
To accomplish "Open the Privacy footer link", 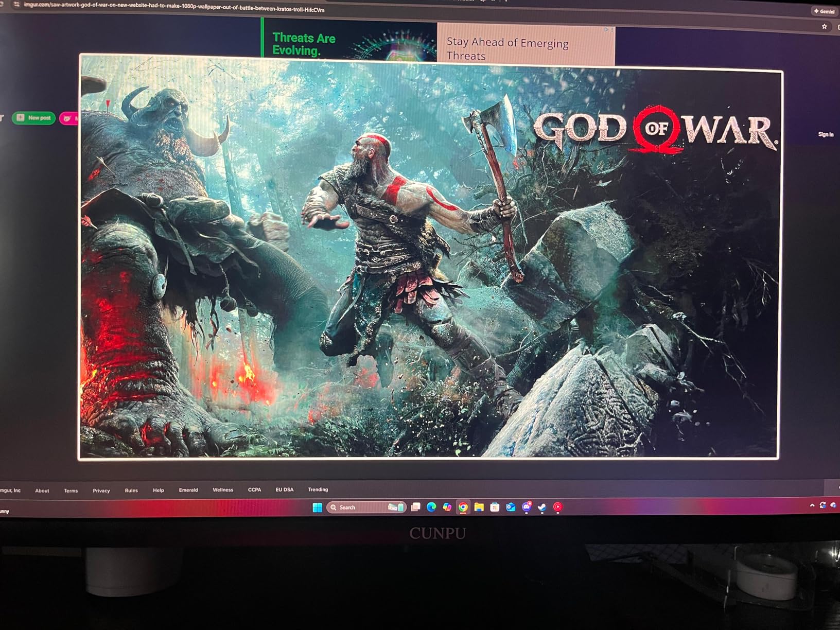I will click(101, 491).
